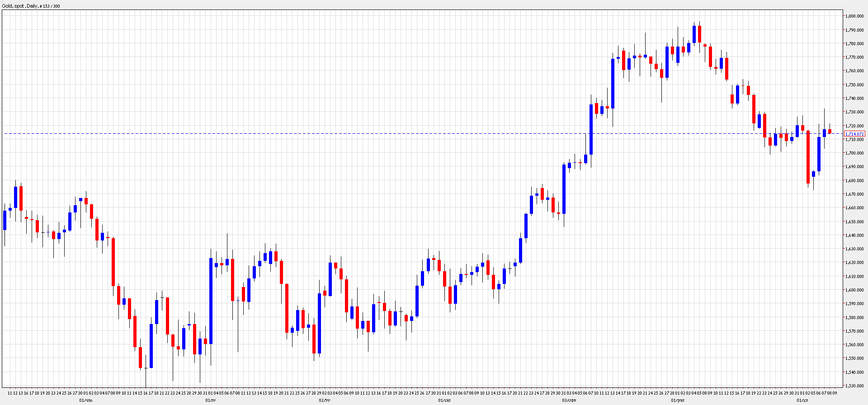Click the 1,600.000 price axis label
868x405 pixels.
[854, 290]
